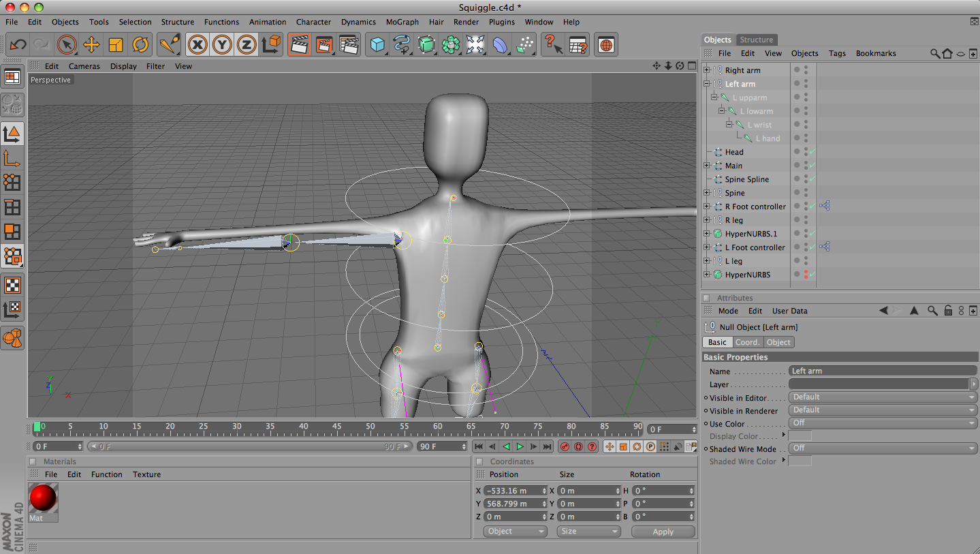Image resolution: width=980 pixels, height=554 pixels.
Task: Click the Undo arrow icon
Action: (18, 44)
